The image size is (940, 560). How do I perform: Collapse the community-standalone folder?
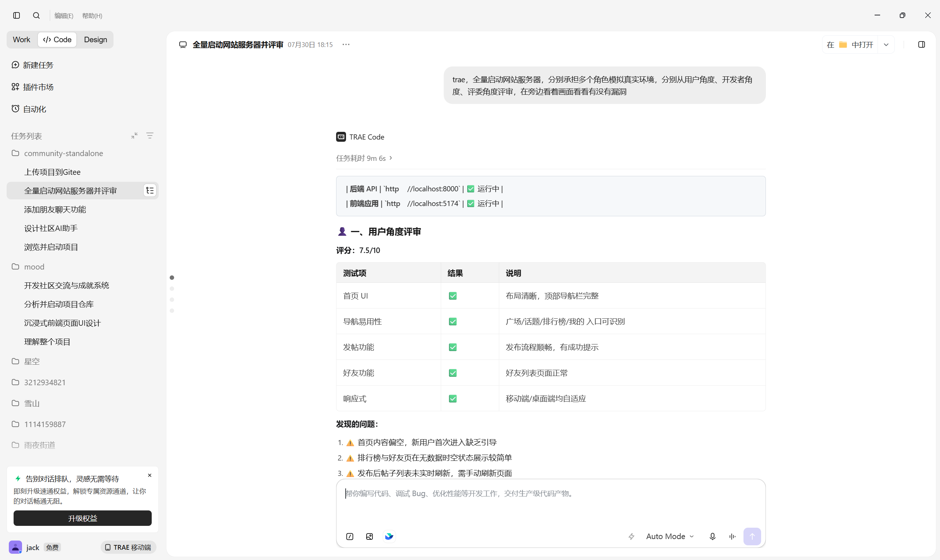point(83,153)
